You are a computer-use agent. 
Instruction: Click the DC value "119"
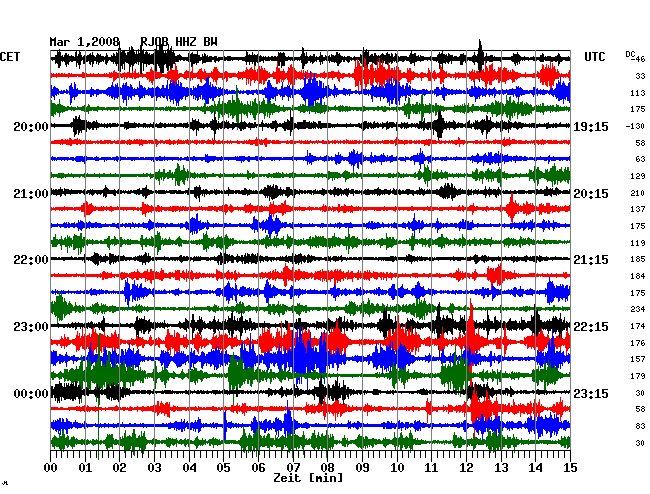(x=638, y=243)
